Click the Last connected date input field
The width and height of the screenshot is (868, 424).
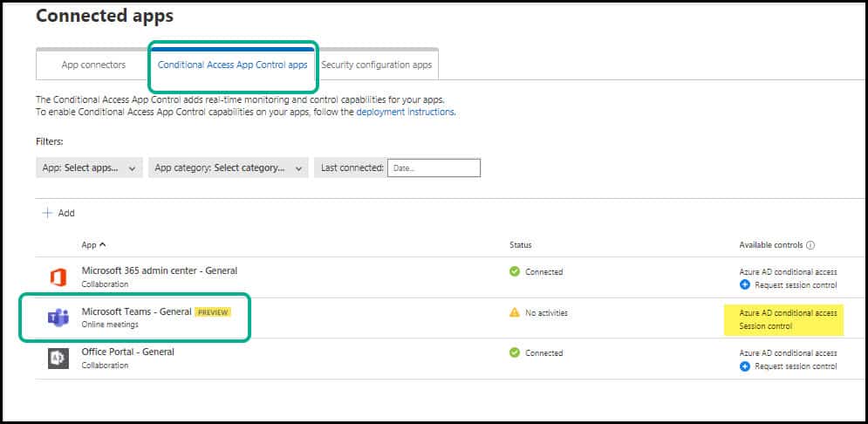434,168
